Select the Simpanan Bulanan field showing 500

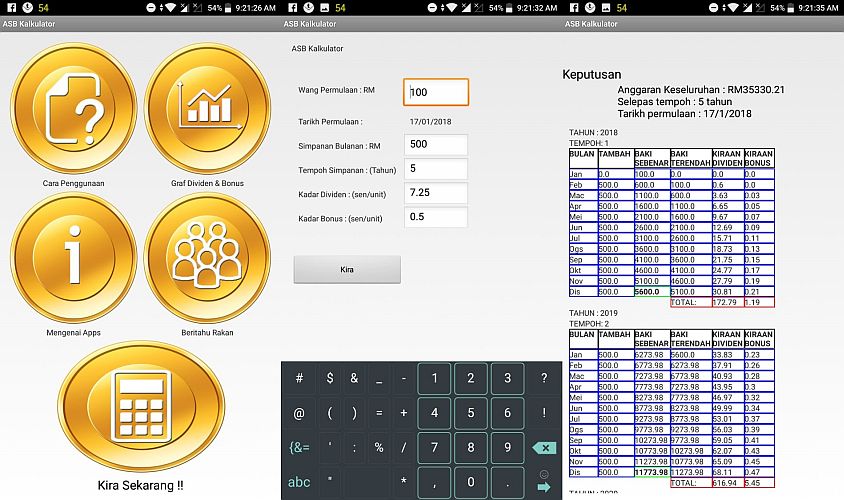coord(436,144)
